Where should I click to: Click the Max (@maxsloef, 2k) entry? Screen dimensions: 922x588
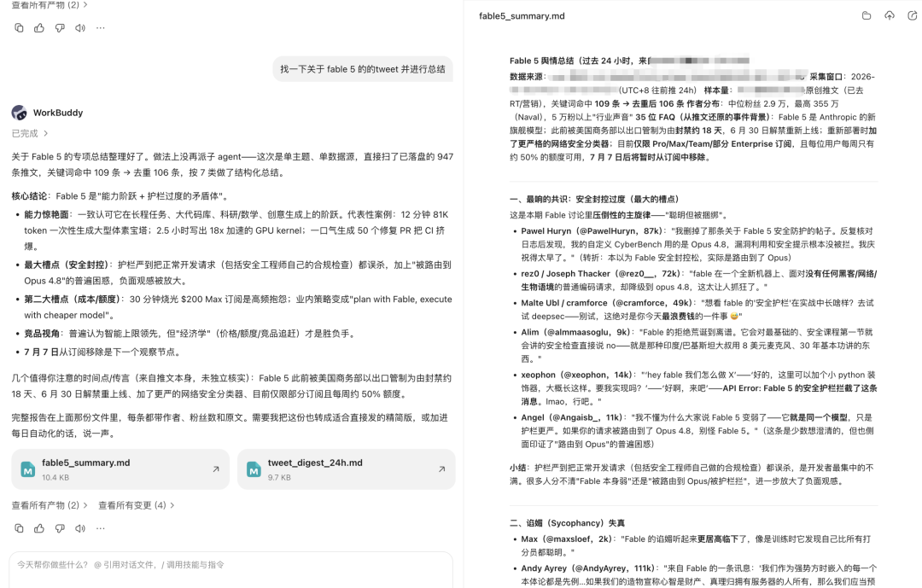pyautogui.click(x=698, y=545)
